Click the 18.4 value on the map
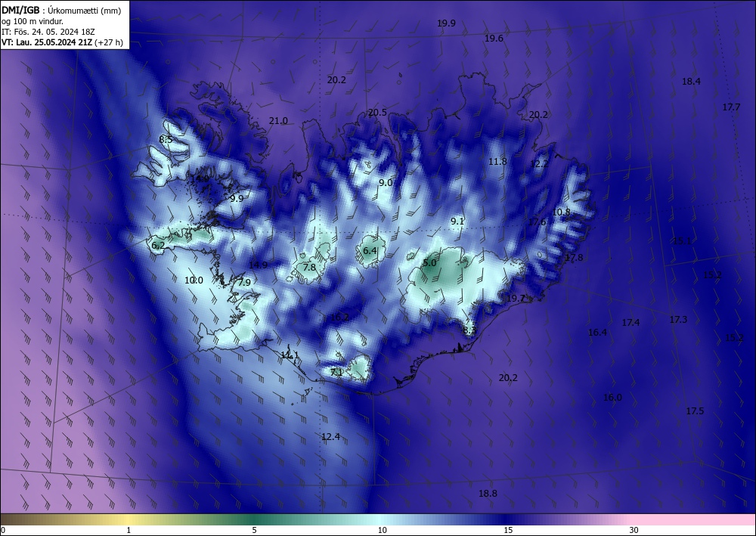Image resolution: width=756 pixels, height=536 pixels. tap(691, 82)
